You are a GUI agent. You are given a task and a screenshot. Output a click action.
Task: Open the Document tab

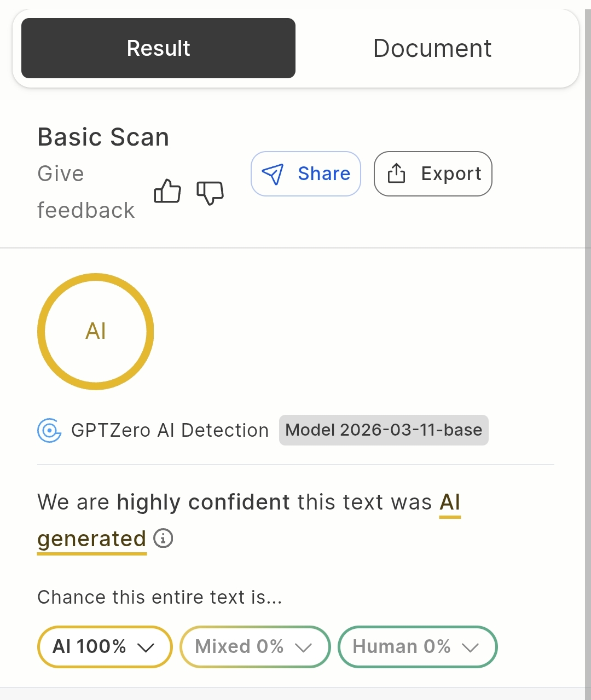[432, 48]
